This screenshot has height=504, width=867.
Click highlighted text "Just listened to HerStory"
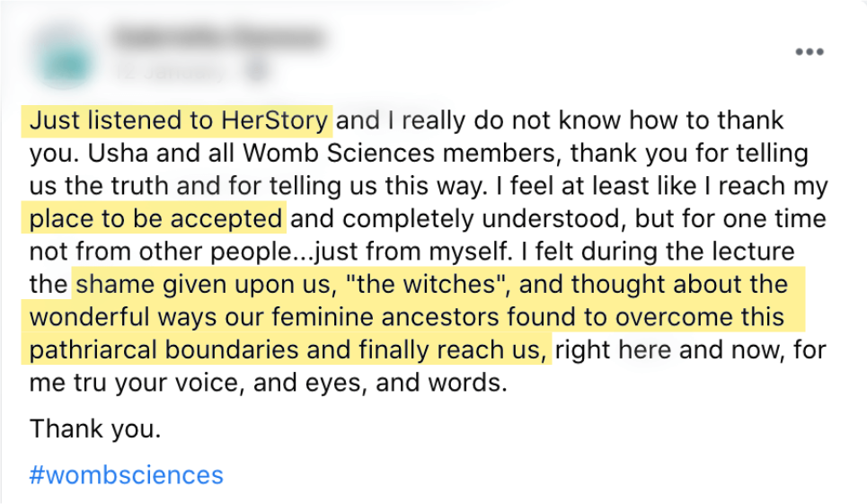pyautogui.click(x=178, y=120)
